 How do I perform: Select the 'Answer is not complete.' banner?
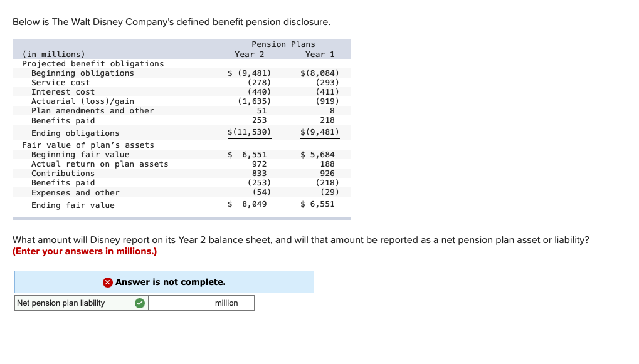(x=164, y=282)
